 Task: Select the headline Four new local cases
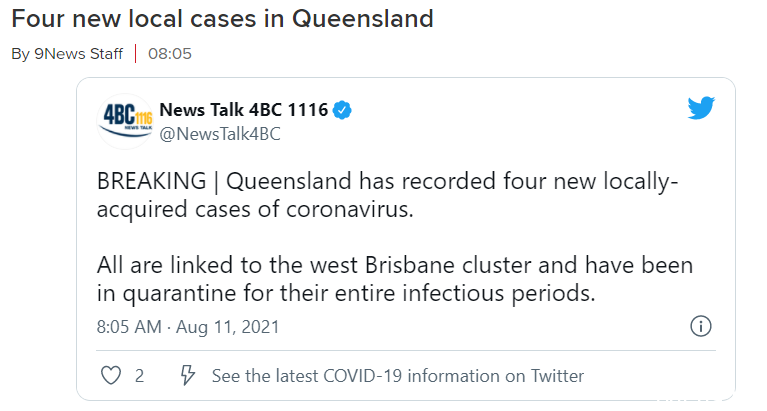(x=223, y=19)
